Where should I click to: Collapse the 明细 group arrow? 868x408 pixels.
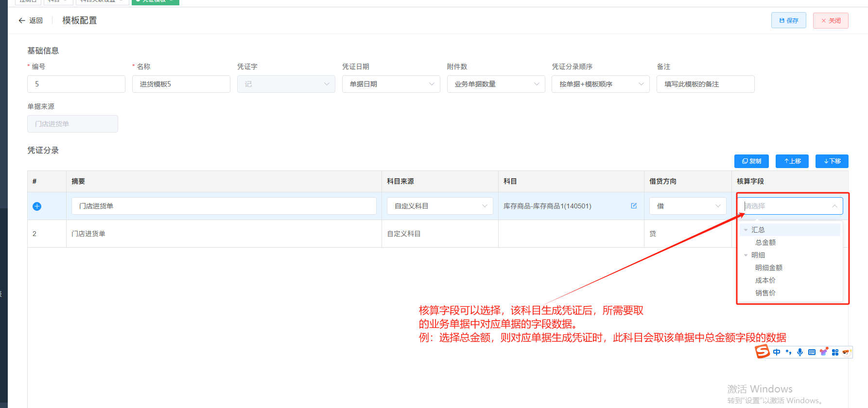point(746,255)
